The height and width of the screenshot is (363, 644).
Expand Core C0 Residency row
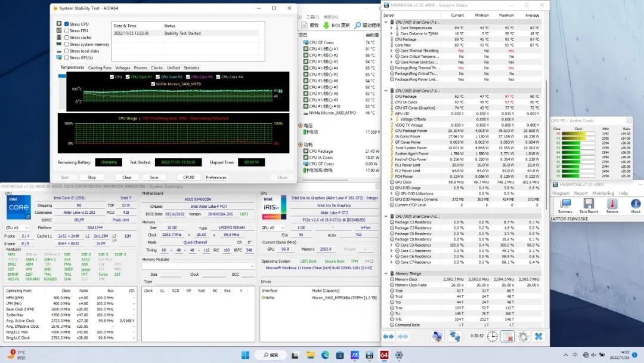[391, 245]
